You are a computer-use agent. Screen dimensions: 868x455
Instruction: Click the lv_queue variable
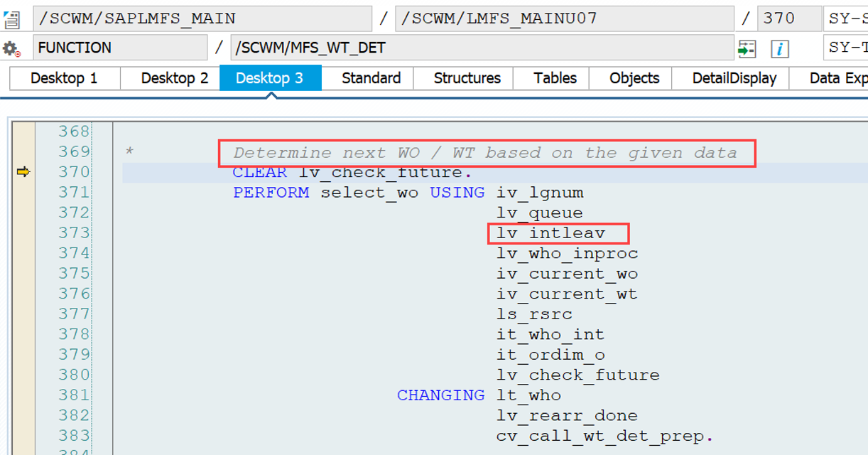point(540,213)
